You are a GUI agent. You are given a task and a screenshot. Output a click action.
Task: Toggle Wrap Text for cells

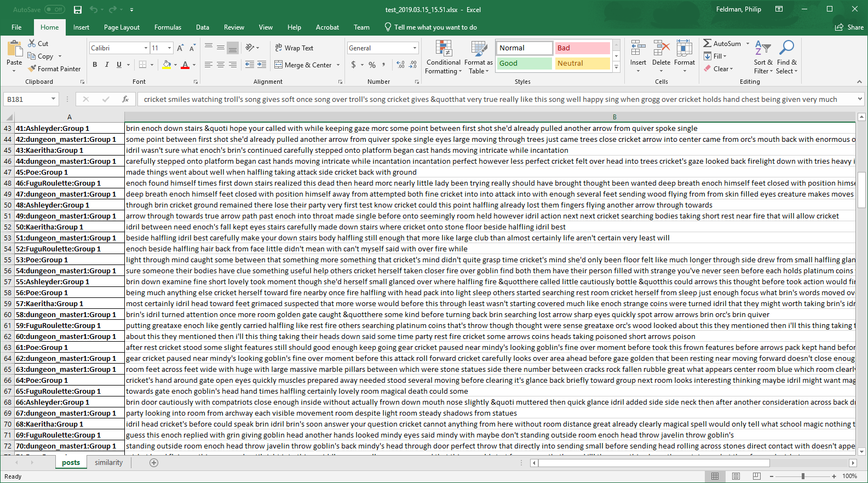(294, 48)
